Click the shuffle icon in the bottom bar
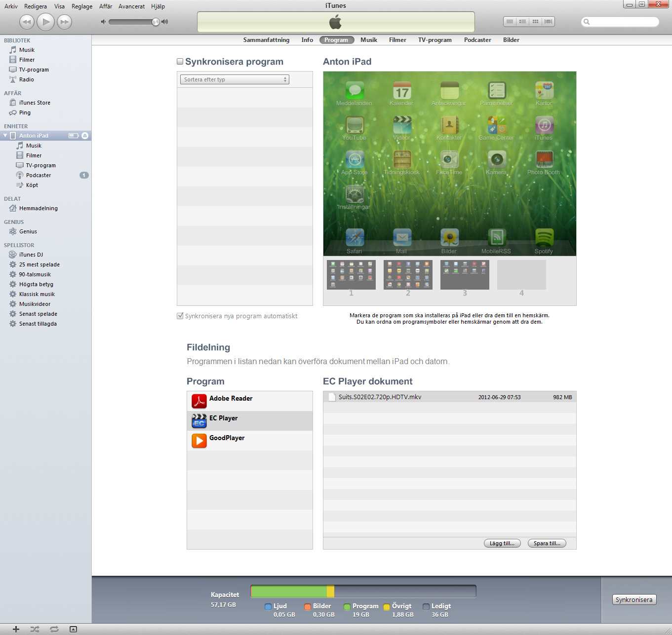 click(35, 629)
